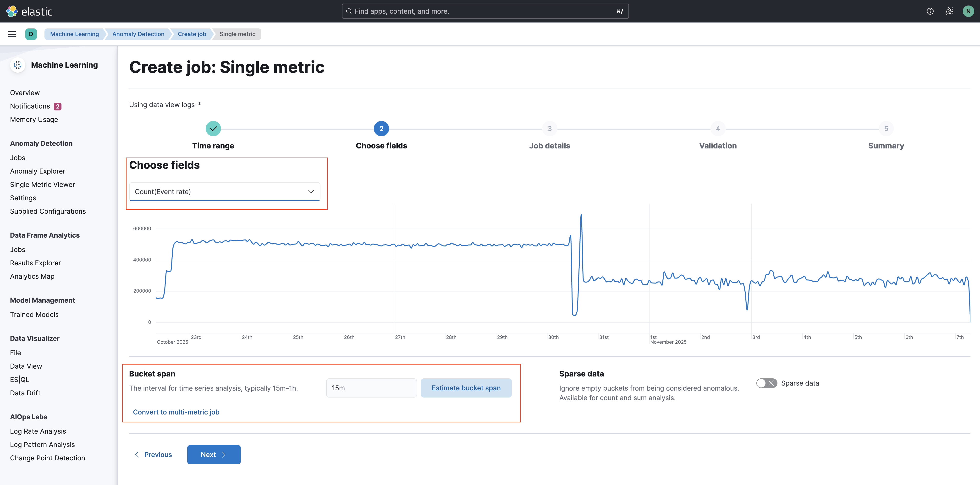Select the Machine Learning app icon
Screen dimensions: 980x485
pos(17,65)
